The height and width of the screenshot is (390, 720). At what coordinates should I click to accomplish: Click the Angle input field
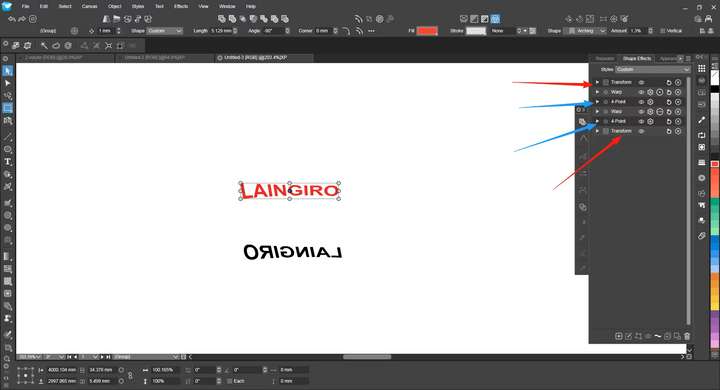[273, 31]
